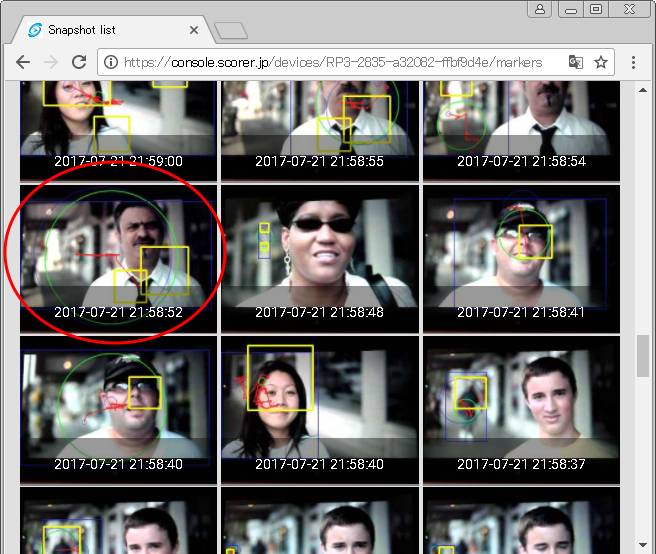This screenshot has width=656, height=554.
Task: View site information icon in address bar
Action: 111,62
